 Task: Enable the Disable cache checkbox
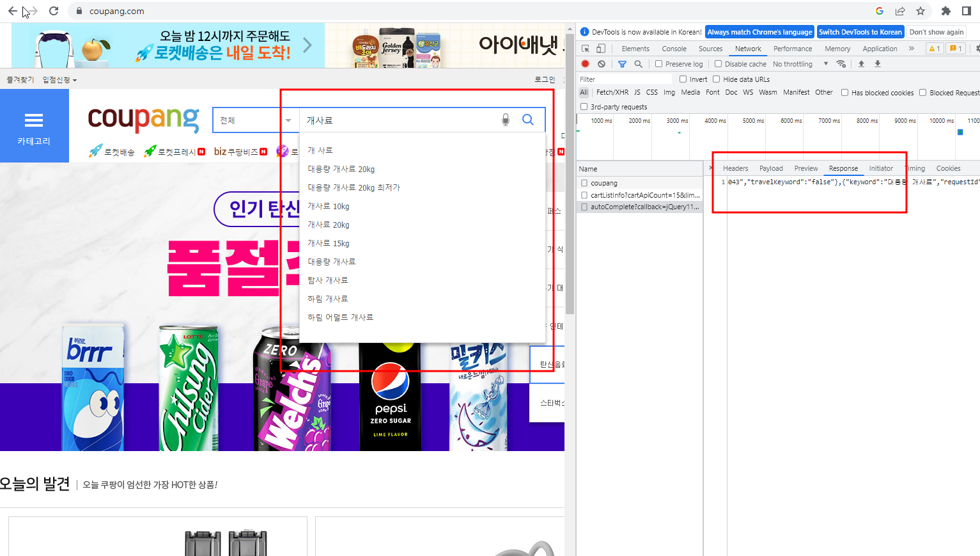tap(718, 64)
